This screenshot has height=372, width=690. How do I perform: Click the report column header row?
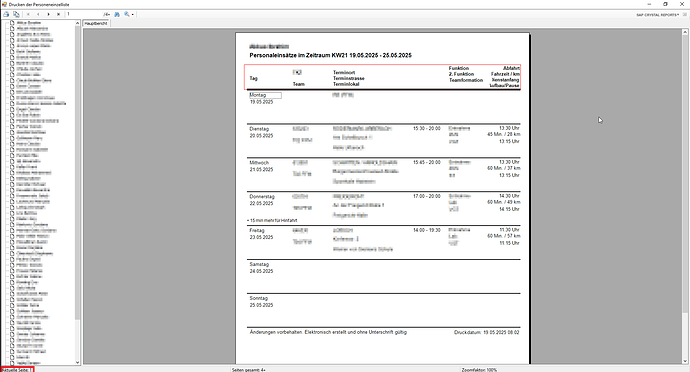382,77
